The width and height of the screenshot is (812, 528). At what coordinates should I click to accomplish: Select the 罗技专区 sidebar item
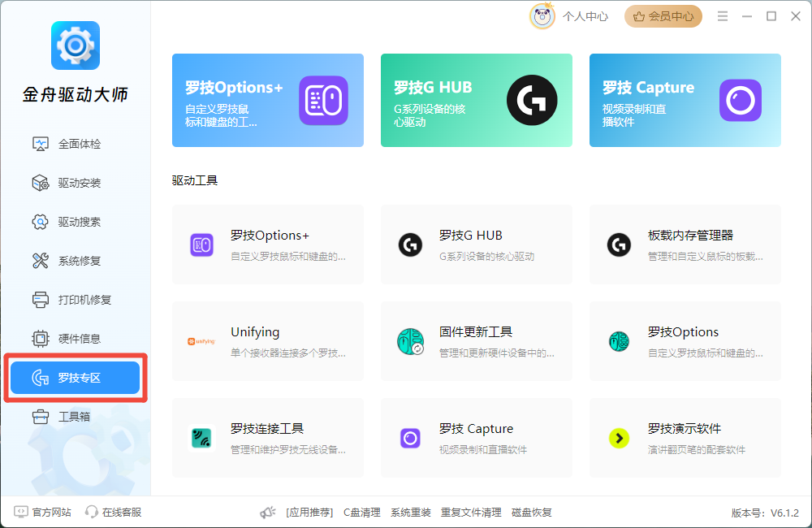tap(75, 378)
